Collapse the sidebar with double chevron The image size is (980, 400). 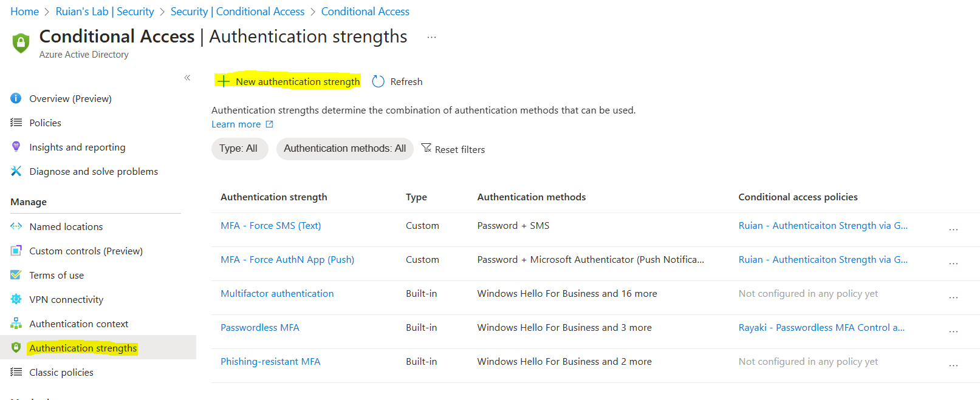click(187, 78)
